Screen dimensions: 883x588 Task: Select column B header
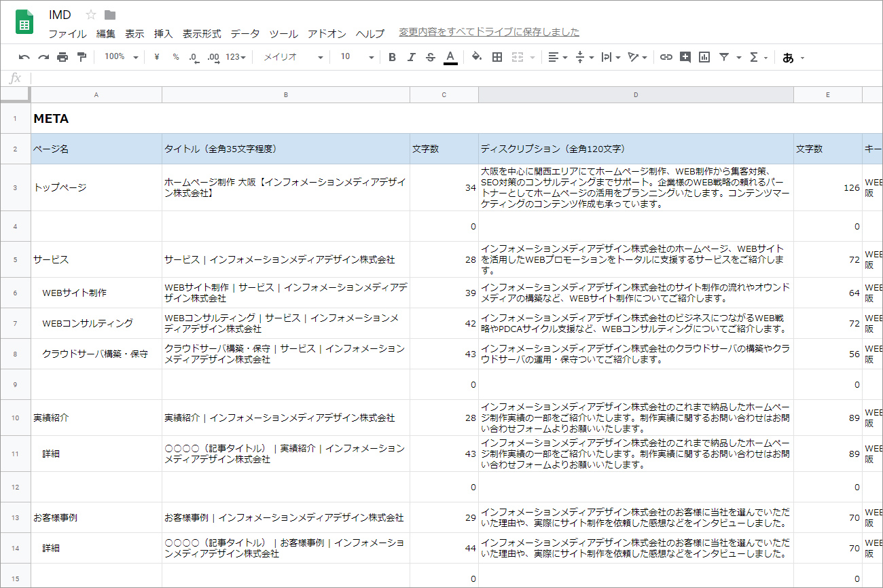pyautogui.click(x=286, y=95)
